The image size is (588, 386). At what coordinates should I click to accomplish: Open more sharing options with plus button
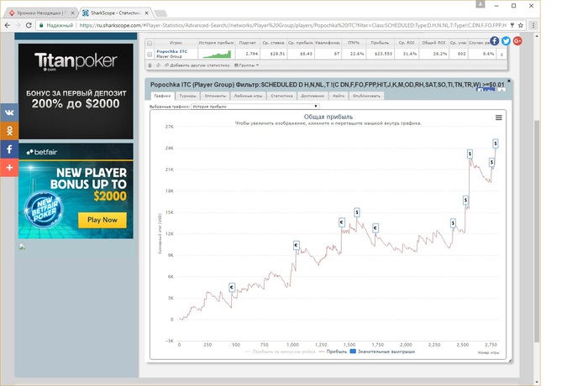[x=9, y=168]
